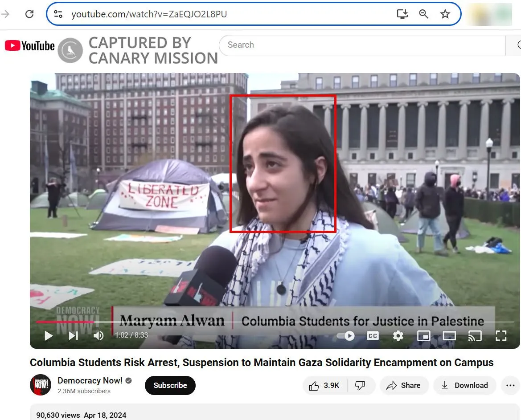The image size is (521, 420).
Task: Reload the page with the refresh icon
Action: point(29,14)
